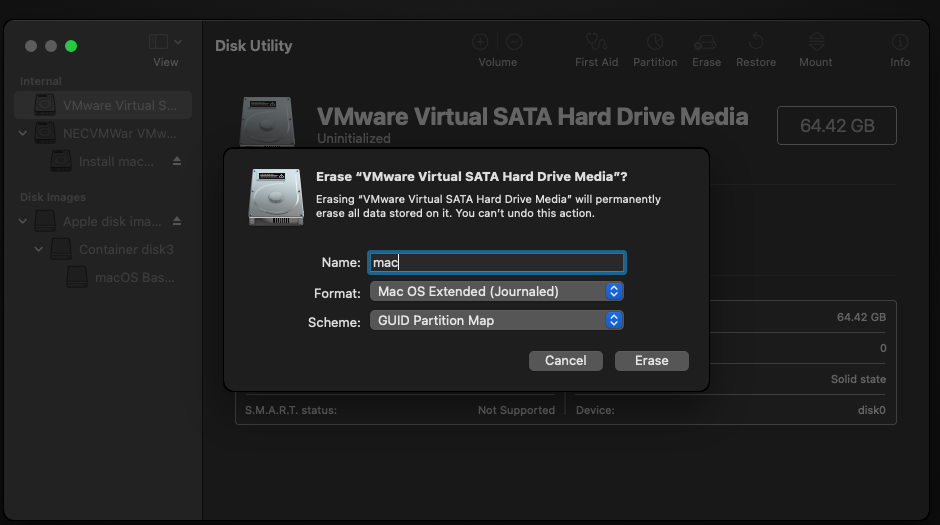The width and height of the screenshot is (940, 525).
Task: Click the Uninitialized status text
Action: (x=354, y=138)
